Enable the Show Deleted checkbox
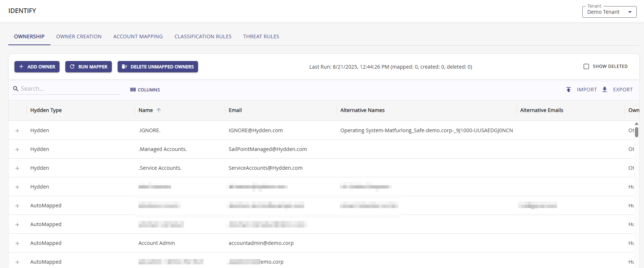644x268 pixels. click(586, 66)
